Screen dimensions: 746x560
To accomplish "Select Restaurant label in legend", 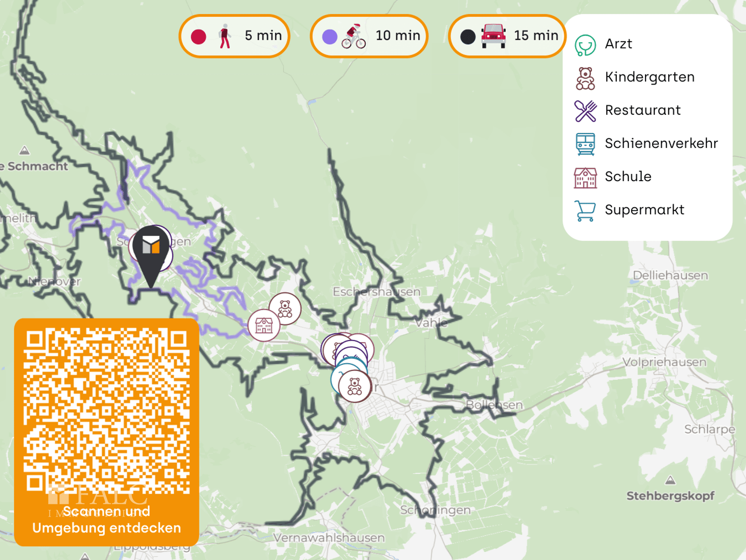I will tap(643, 110).
